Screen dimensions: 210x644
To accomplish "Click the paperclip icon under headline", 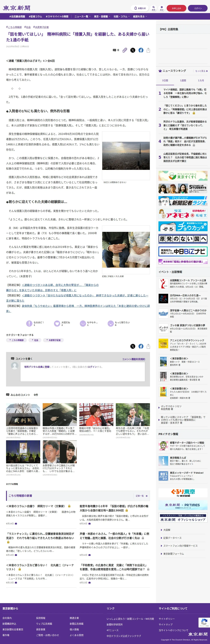I will click(125, 50).
